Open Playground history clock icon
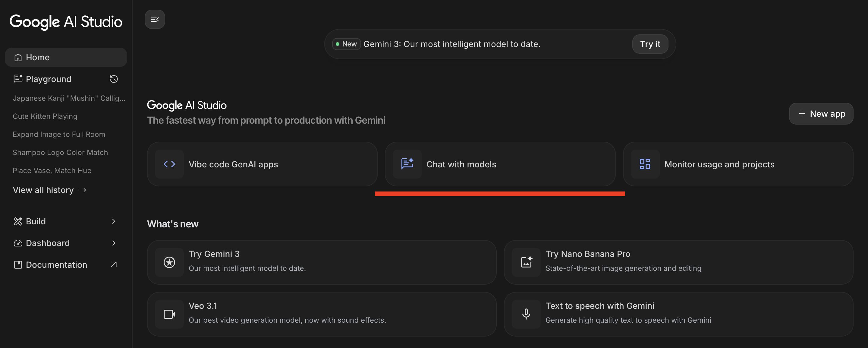Viewport: 868px width, 348px height. pyautogui.click(x=114, y=79)
